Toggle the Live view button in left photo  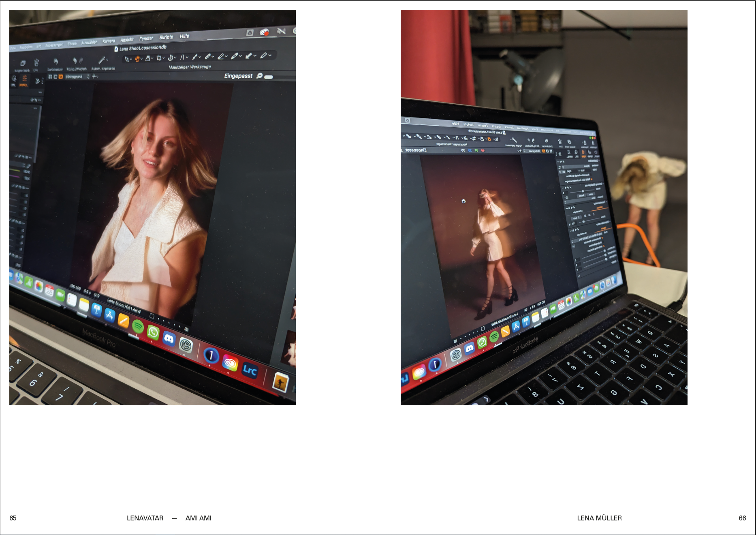pos(36,63)
